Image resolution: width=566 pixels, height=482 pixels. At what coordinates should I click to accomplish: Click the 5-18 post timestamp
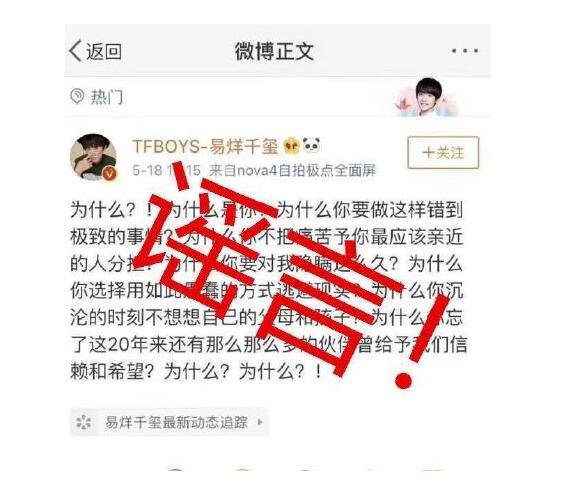(166, 170)
